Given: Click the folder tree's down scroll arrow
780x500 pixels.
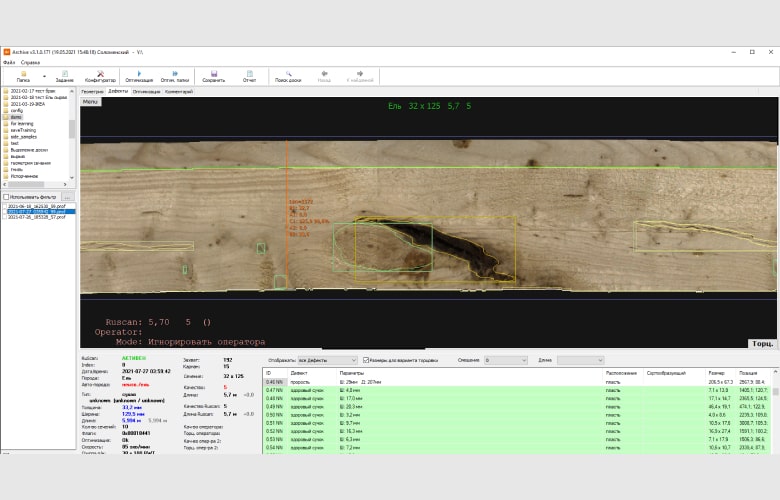Looking at the screenshot, I should 72,177.
